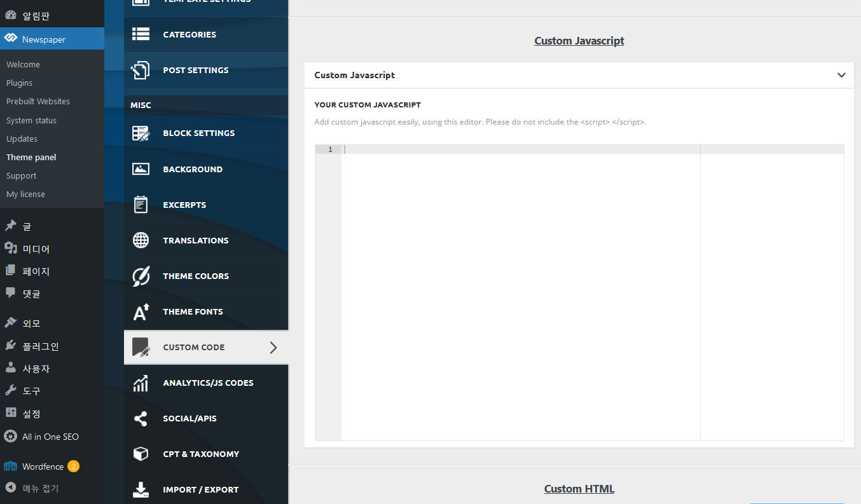This screenshot has width=861, height=504.
Task: Click the settings icon beside 설정
Action: click(11, 413)
